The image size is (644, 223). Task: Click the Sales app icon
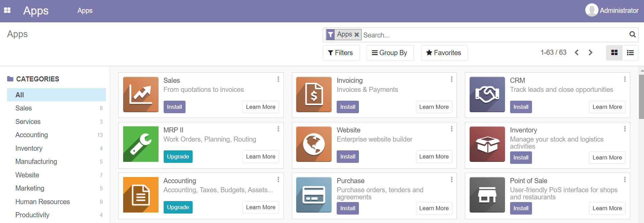pos(141,94)
